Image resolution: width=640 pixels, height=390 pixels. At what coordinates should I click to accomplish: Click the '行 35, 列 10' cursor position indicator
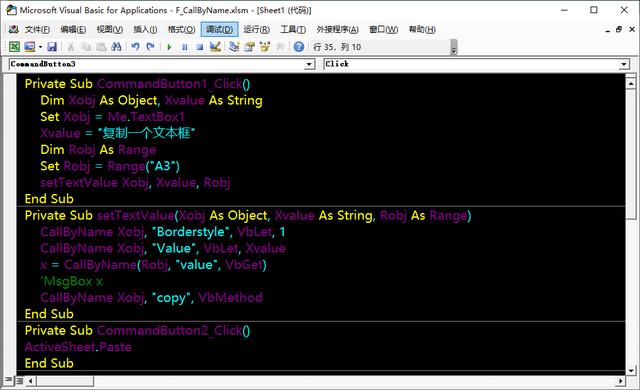337,47
